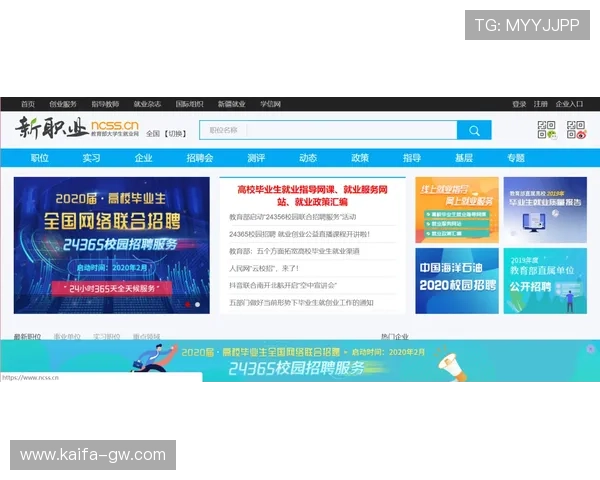Go to the 职位 navigation tab
The width and height of the screenshot is (600, 480).
[x=39, y=158]
